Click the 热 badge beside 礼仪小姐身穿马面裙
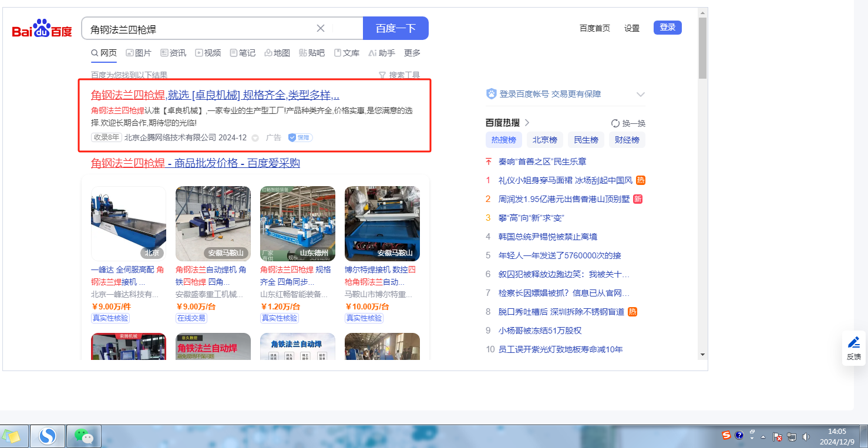868x448 pixels. [x=641, y=180]
